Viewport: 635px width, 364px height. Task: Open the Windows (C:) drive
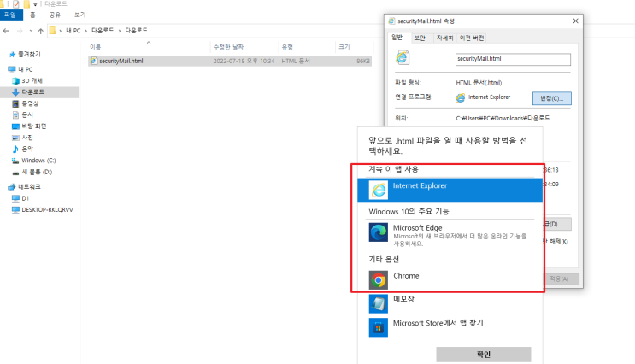click(34, 161)
